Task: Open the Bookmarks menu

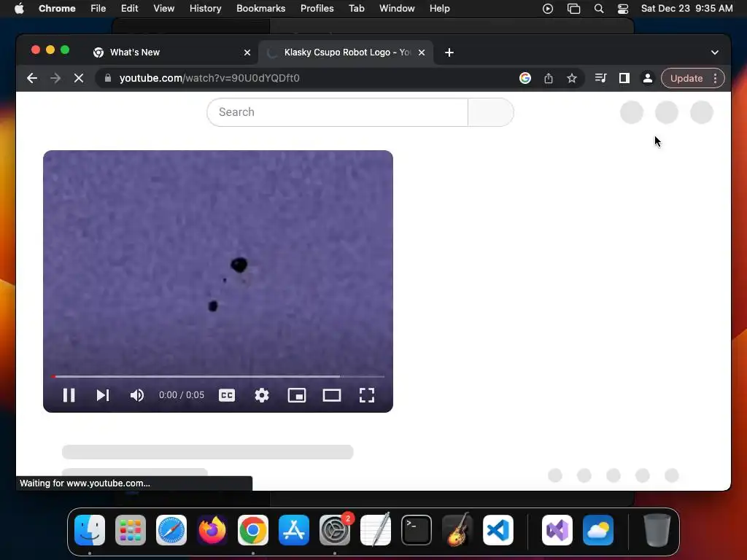Action: [x=261, y=9]
